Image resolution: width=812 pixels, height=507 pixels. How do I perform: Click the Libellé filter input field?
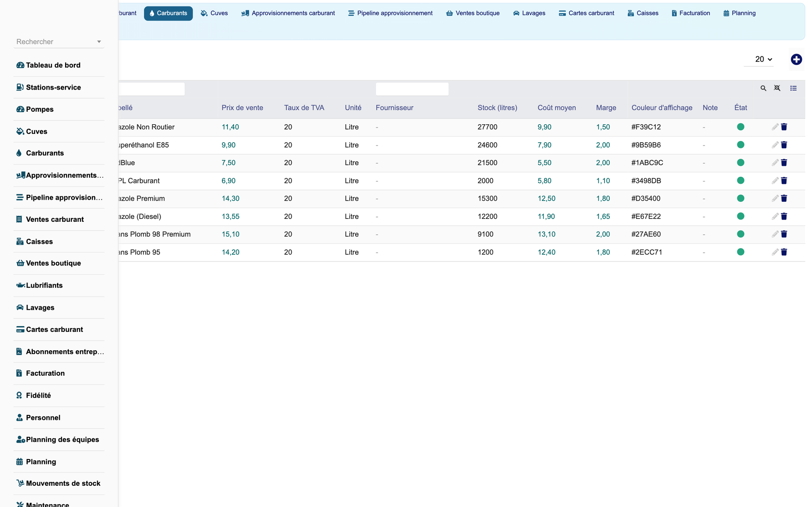[x=151, y=89]
